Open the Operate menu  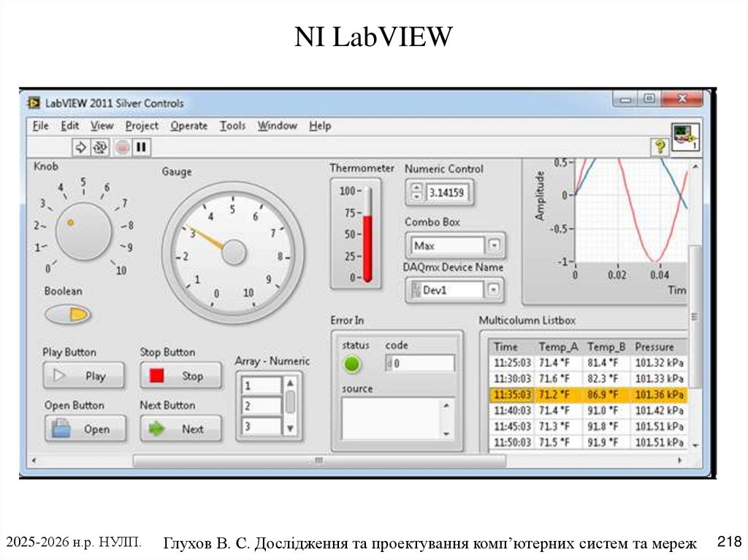tap(188, 126)
